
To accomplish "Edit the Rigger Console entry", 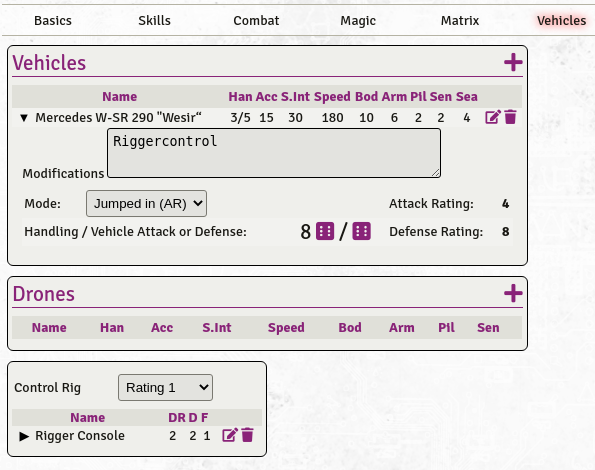I will 230,435.
